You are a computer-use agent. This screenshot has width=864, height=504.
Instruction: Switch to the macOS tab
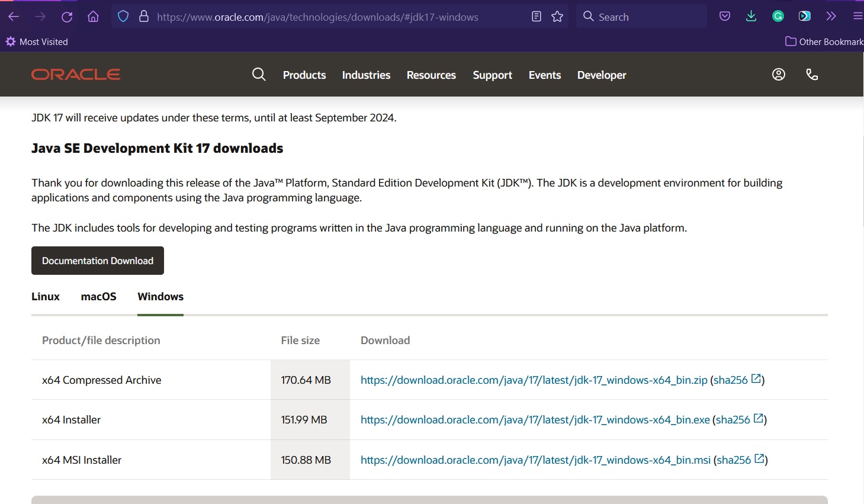click(x=98, y=297)
